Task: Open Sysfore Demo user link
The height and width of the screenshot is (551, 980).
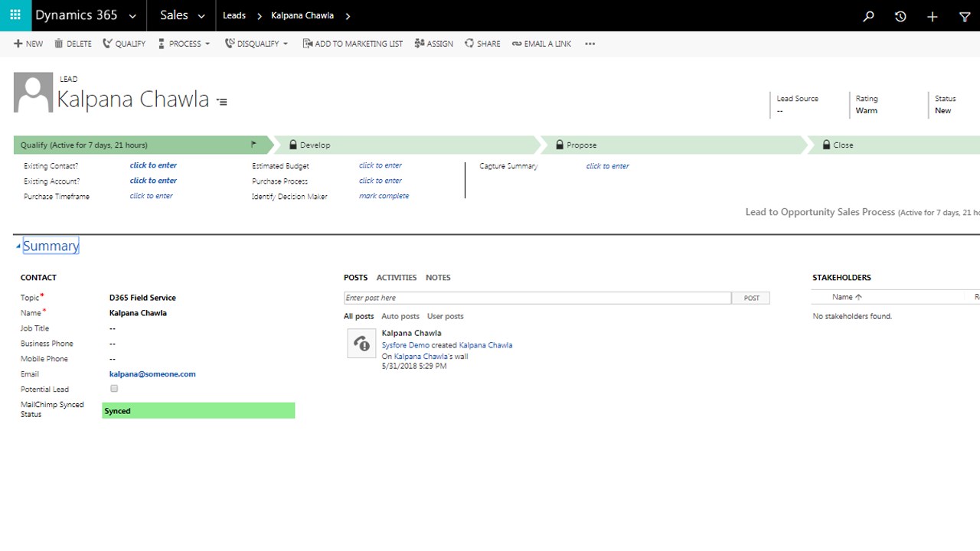Action: click(x=406, y=345)
